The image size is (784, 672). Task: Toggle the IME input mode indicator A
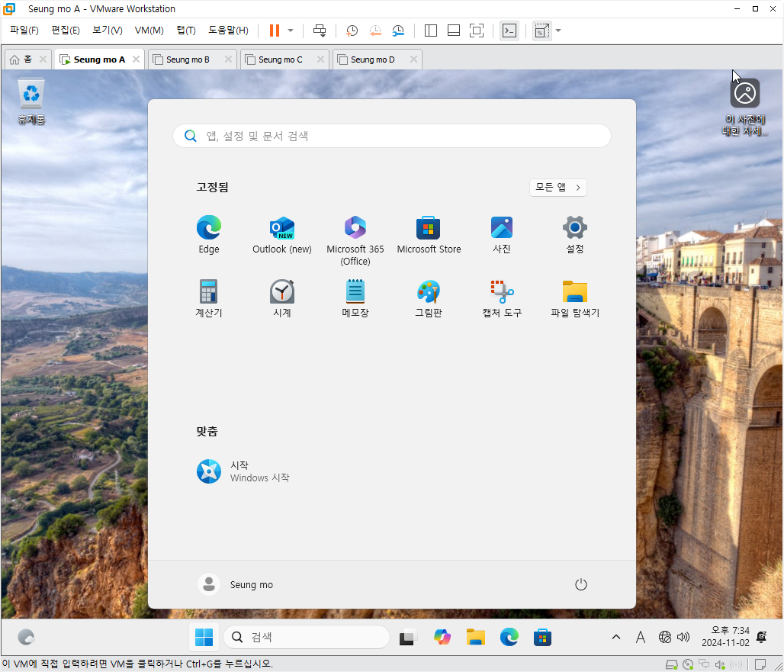coord(641,637)
